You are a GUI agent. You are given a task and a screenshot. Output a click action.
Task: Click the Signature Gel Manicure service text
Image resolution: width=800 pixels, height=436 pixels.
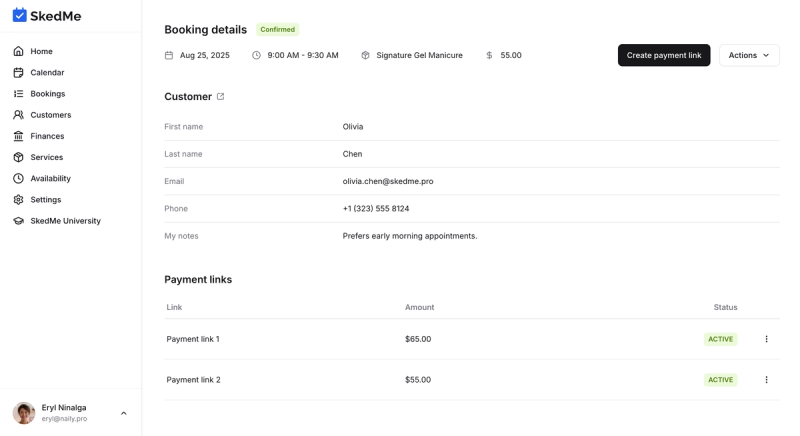pos(419,55)
